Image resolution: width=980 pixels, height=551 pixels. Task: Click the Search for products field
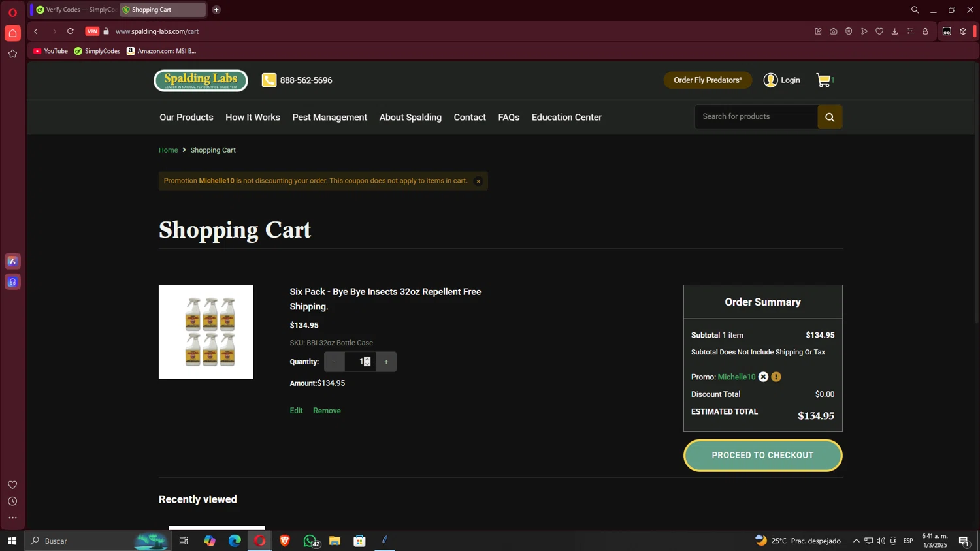[x=756, y=117]
